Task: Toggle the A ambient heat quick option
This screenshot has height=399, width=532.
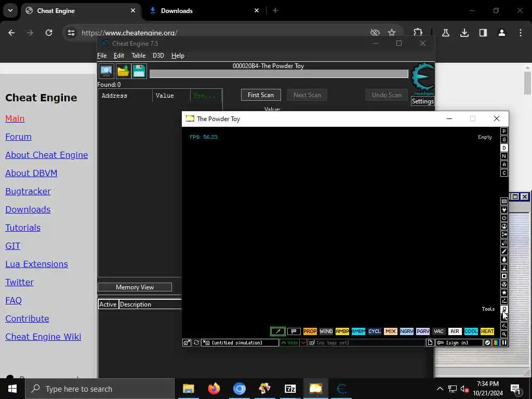Action: tap(504, 165)
